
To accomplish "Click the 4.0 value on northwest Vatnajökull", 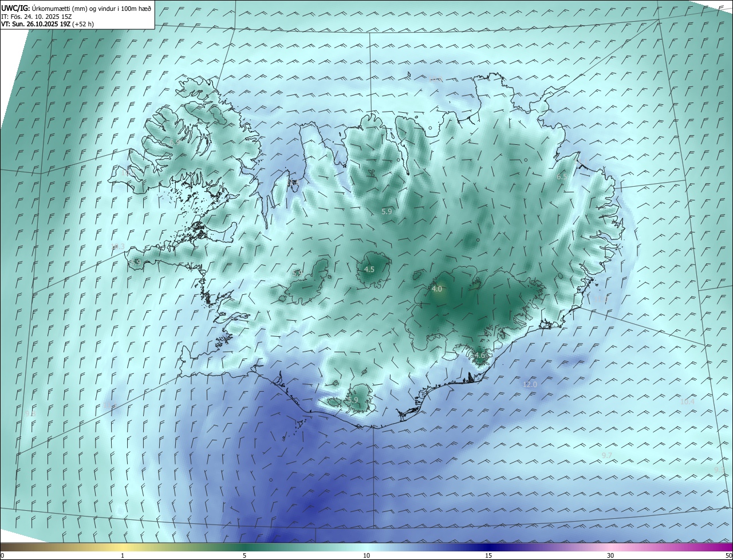I will tap(437, 289).
